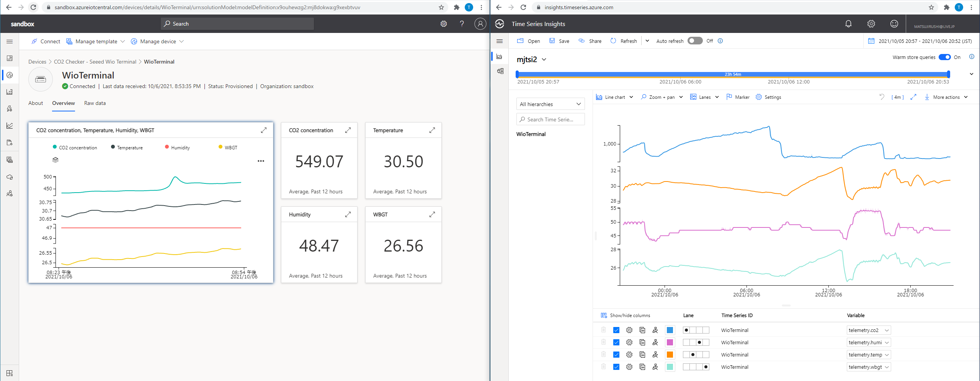
Task: Open the Device templates icon in left sidebar
Action: point(10,160)
